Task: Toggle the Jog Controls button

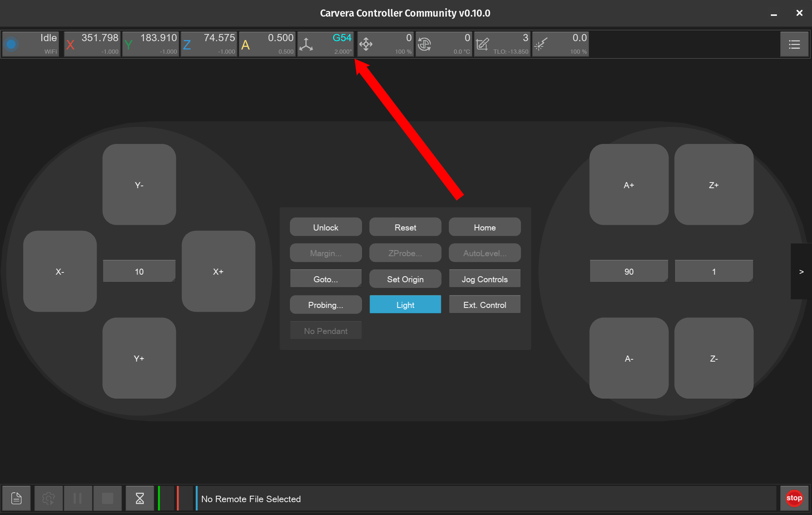Action: [485, 279]
